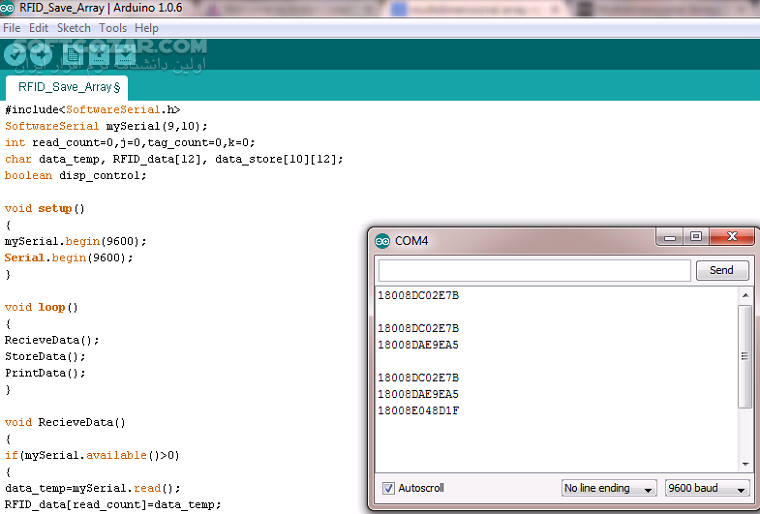Click the Send button in serial monitor

click(x=722, y=270)
